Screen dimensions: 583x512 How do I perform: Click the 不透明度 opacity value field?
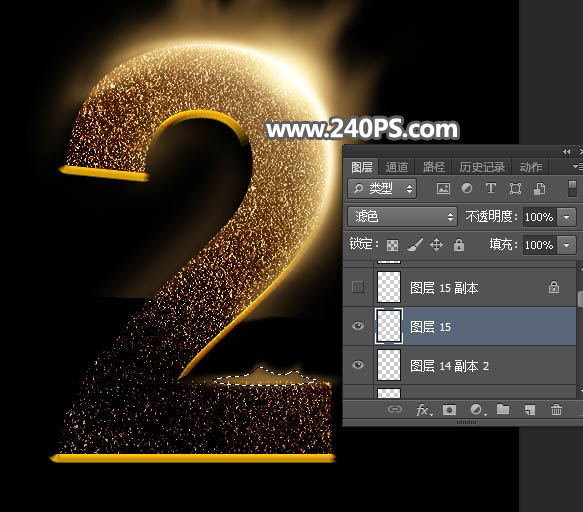(539, 217)
